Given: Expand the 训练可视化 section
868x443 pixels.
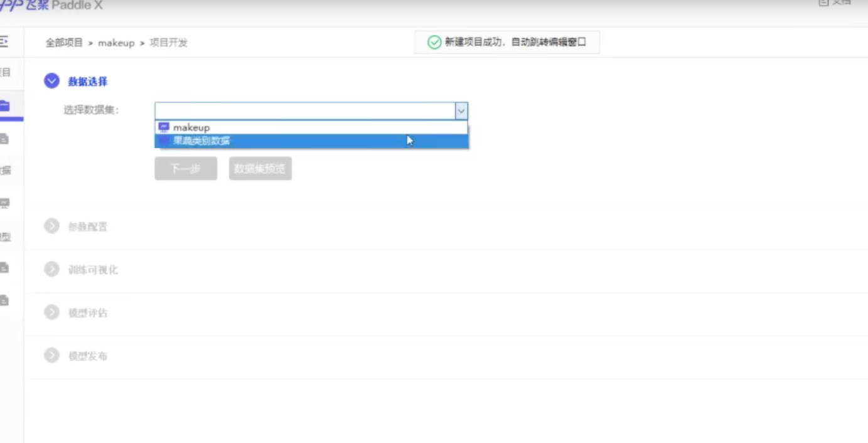Looking at the screenshot, I should pyautogui.click(x=50, y=270).
